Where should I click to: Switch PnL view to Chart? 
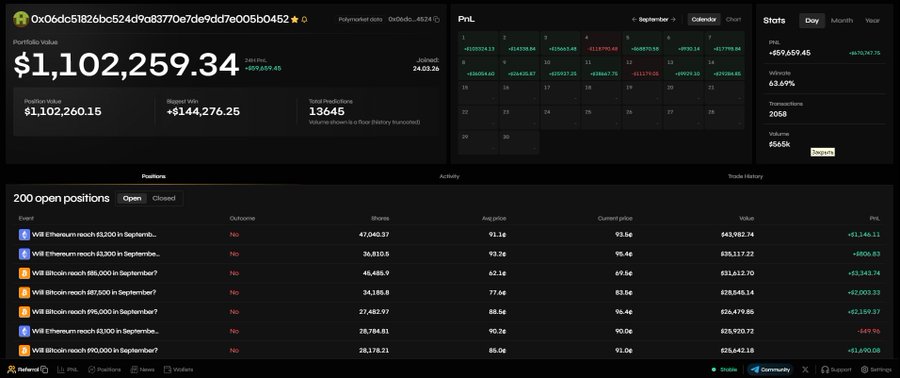pyautogui.click(x=734, y=20)
